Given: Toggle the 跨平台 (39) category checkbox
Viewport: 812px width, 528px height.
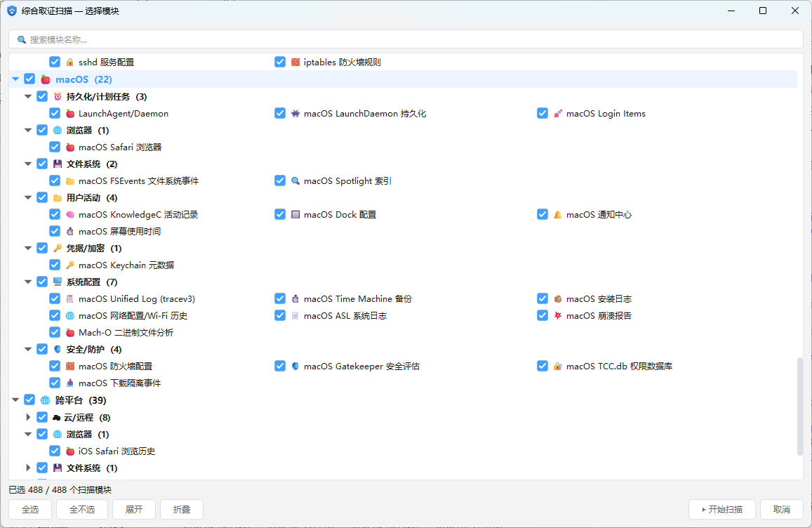Looking at the screenshot, I should (29, 400).
